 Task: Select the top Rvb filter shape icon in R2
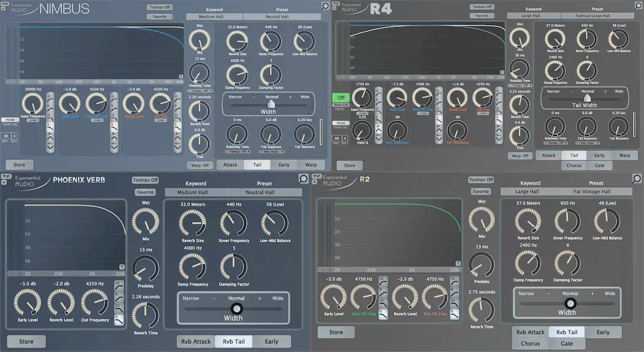tap(454, 280)
